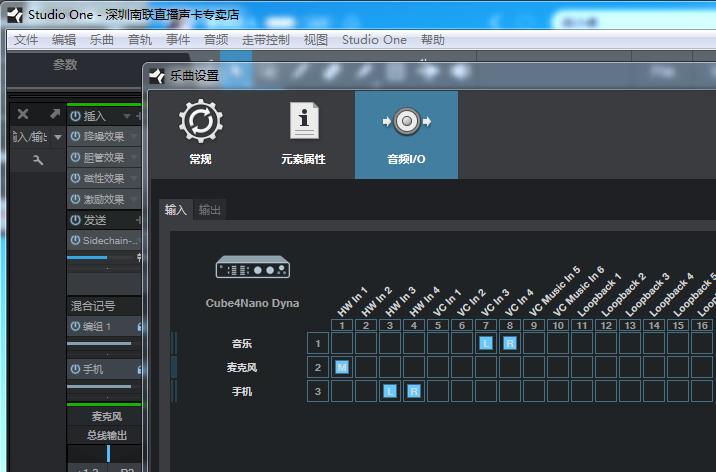Open the wrench settings icon in mixer
The image size is (716, 472).
pos(38,160)
